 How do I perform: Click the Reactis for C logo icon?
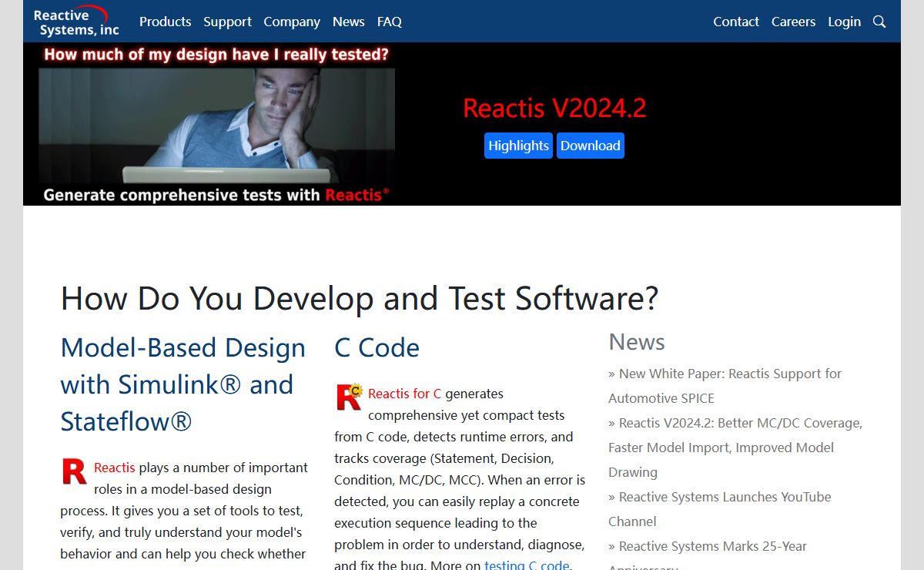pyautogui.click(x=349, y=397)
